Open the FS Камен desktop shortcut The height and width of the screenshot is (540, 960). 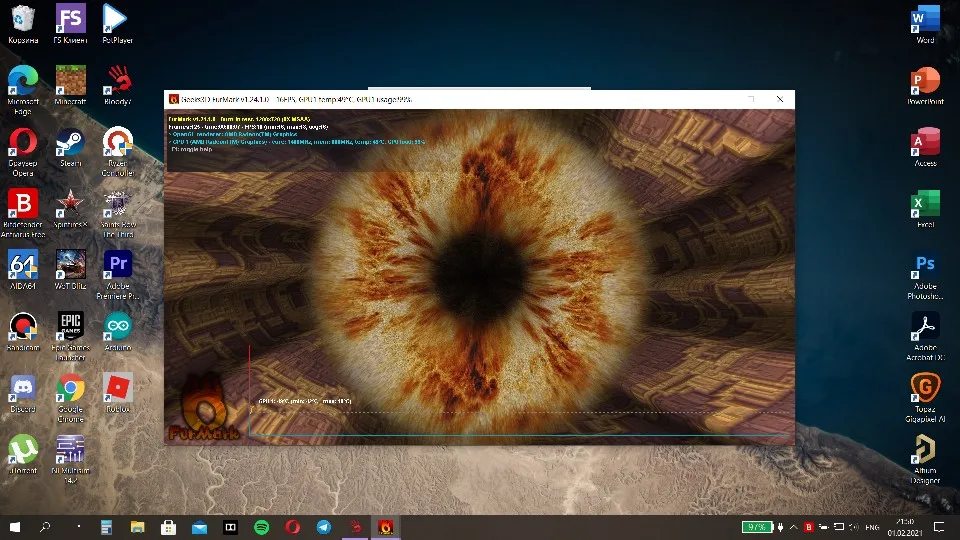point(70,24)
